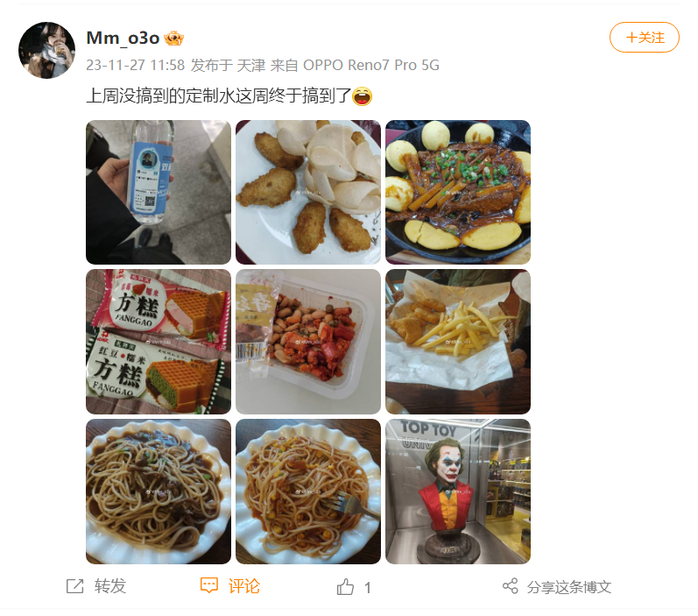Select the 评论 comment label
The width and height of the screenshot is (698, 616).
point(244,586)
